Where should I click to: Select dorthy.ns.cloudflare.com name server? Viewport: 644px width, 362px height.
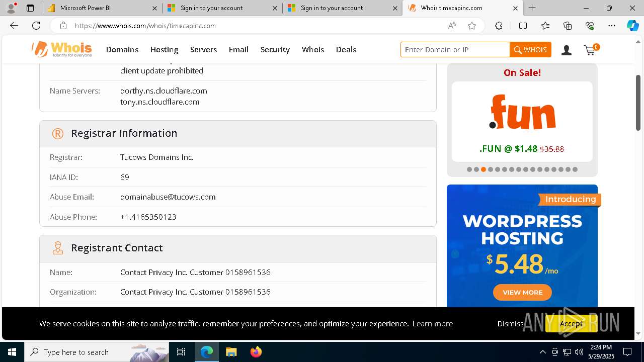point(164,90)
